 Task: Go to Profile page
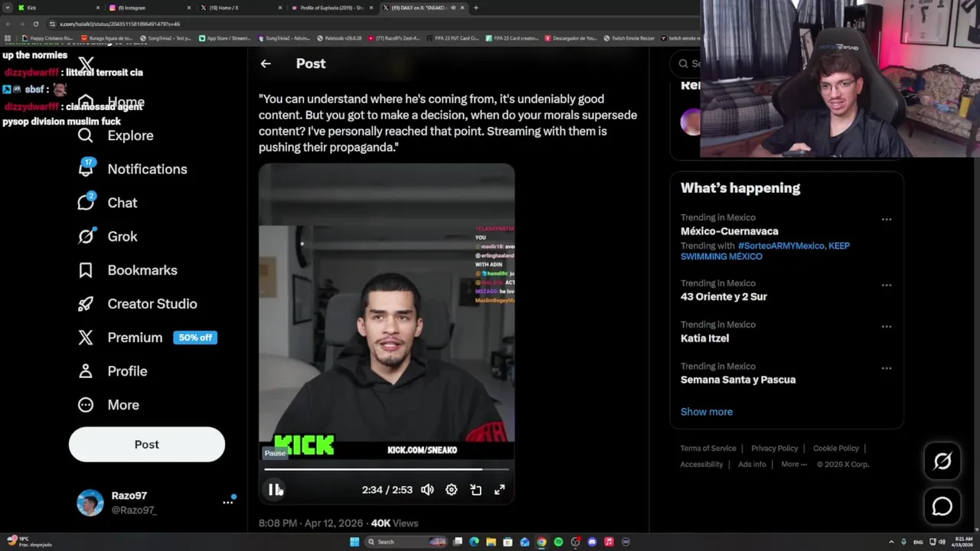(113, 371)
